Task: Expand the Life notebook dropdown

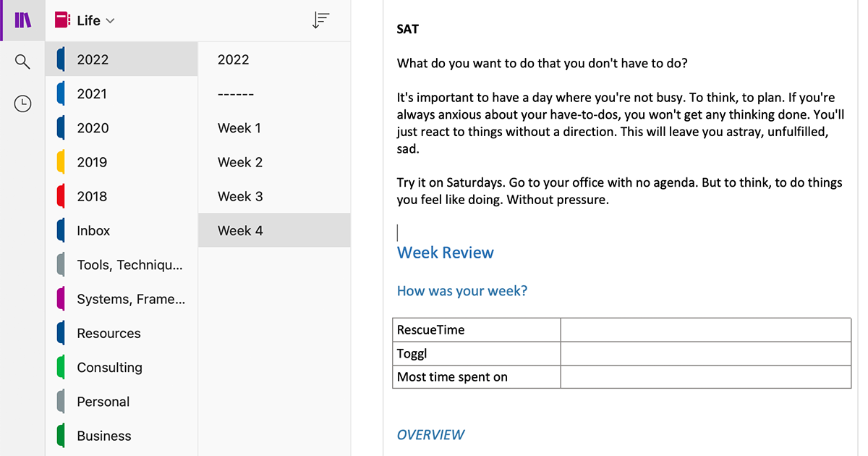Action: tap(110, 21)
